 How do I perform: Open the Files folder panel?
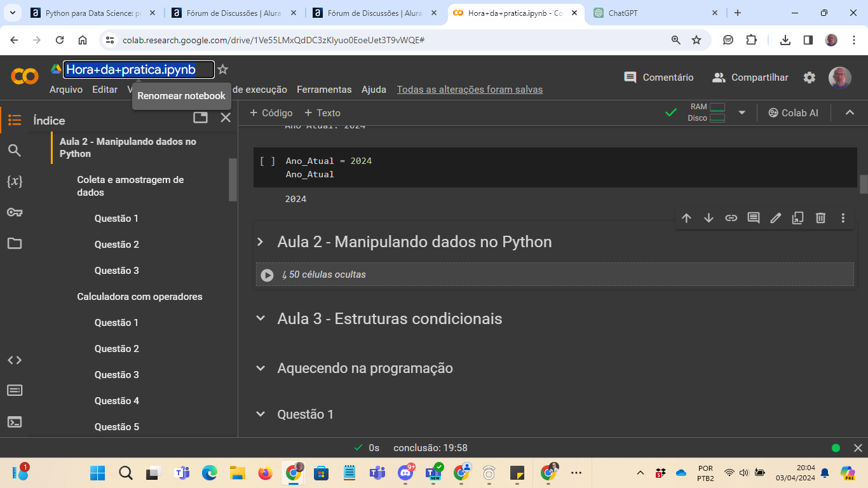pyautogui.click(x=15, y=243)
